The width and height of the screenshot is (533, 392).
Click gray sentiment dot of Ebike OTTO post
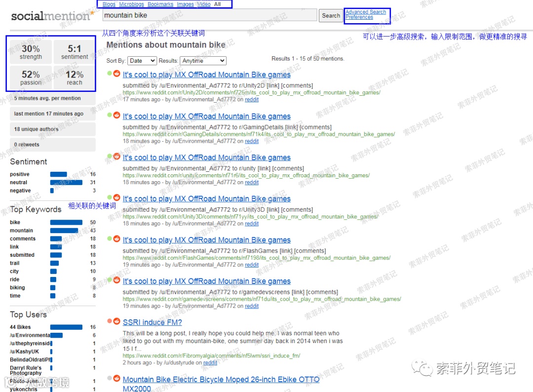point(110,378)
